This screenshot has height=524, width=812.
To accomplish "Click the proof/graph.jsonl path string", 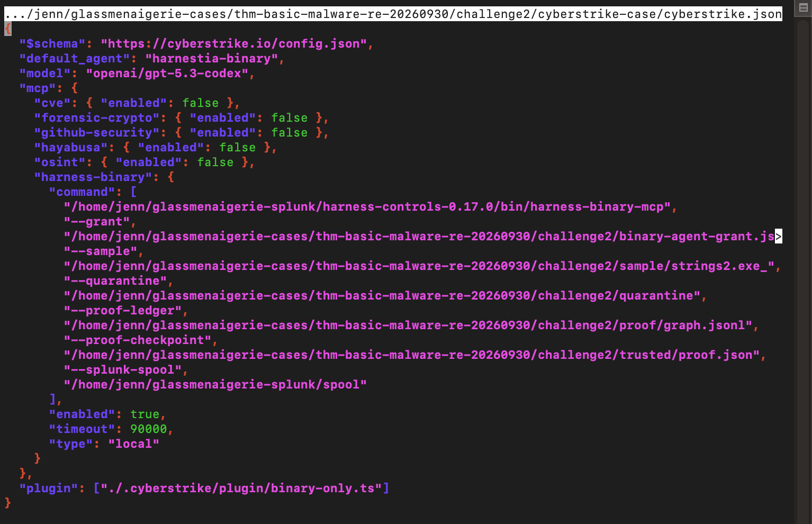I will click(408, 325).
